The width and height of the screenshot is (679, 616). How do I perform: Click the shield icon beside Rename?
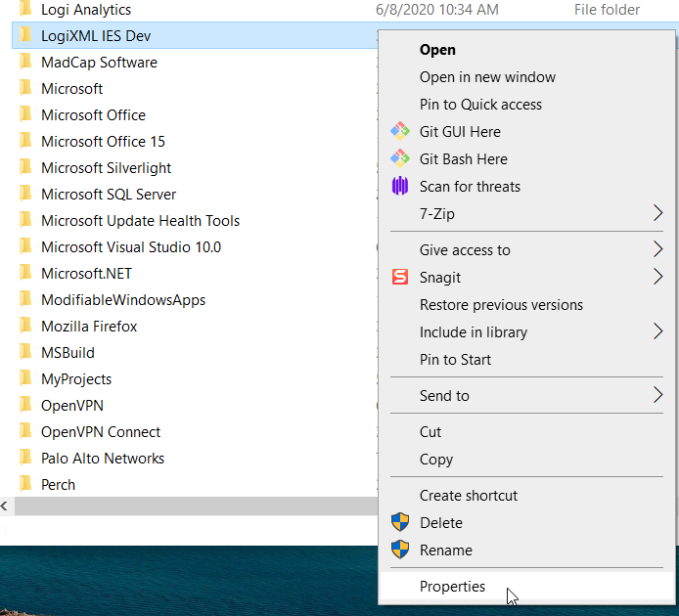(400, 550)
